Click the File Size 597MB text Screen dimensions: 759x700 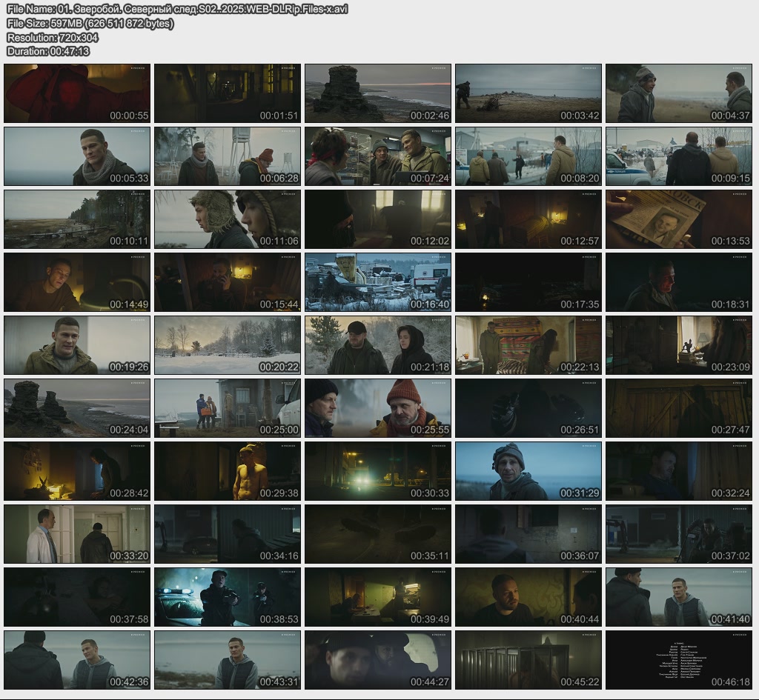coord(90,23)
